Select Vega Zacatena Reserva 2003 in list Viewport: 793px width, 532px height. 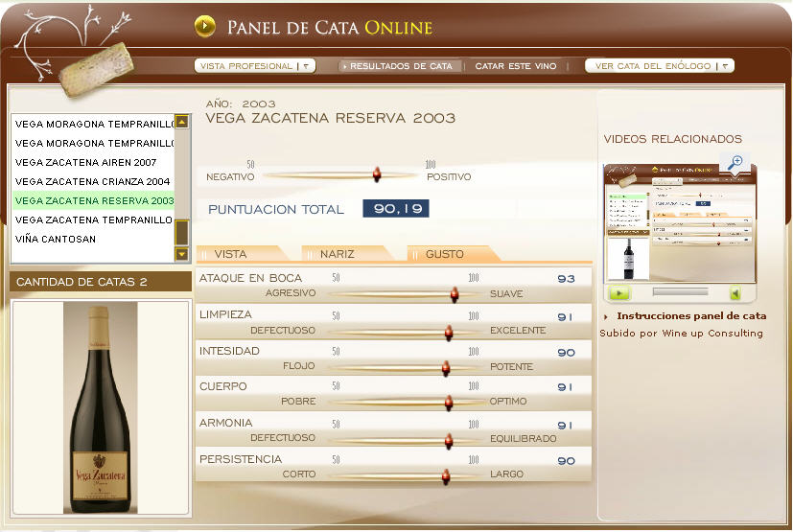click(x=93, y=200)
